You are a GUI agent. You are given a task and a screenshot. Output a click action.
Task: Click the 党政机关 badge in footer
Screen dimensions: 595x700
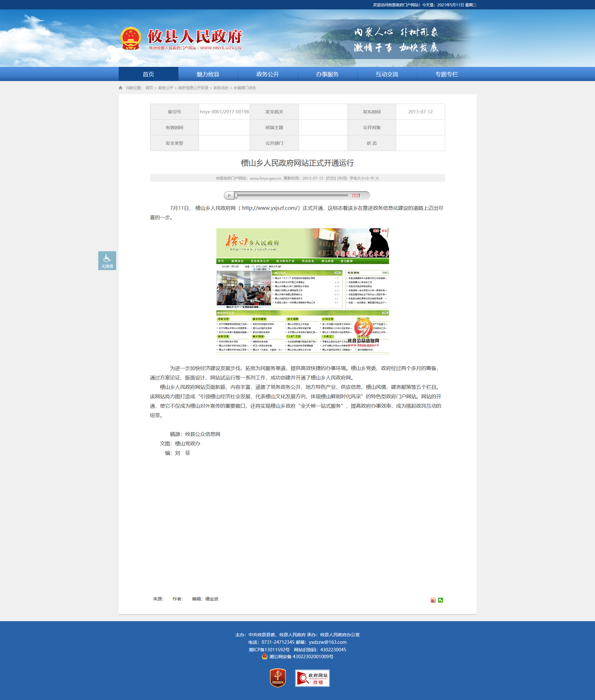[x=278, y=678]
